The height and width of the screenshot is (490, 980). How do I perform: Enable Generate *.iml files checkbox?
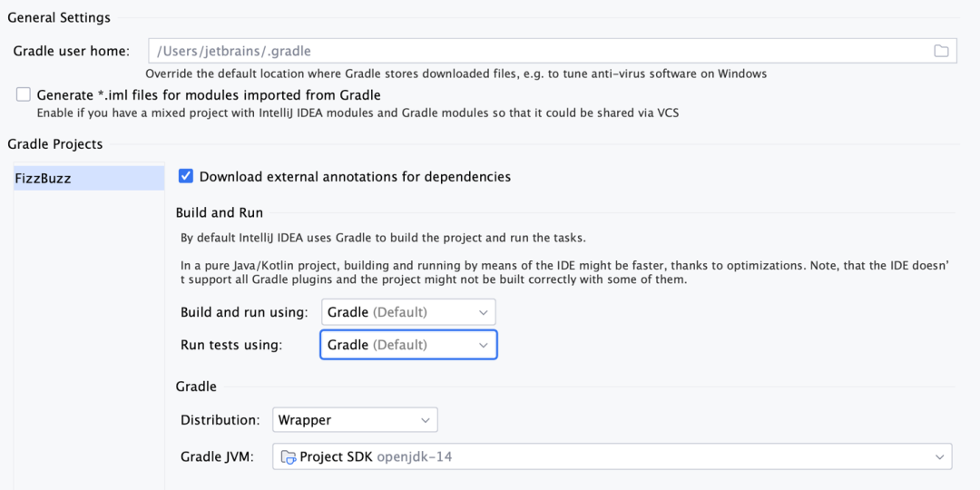coord(23,95)
